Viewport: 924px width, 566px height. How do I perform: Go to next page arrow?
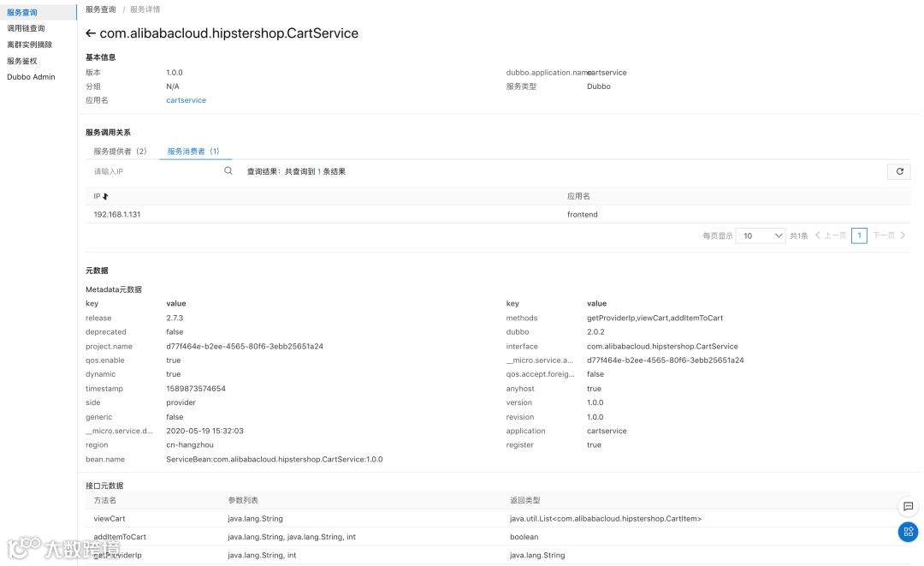pos(903,235)
